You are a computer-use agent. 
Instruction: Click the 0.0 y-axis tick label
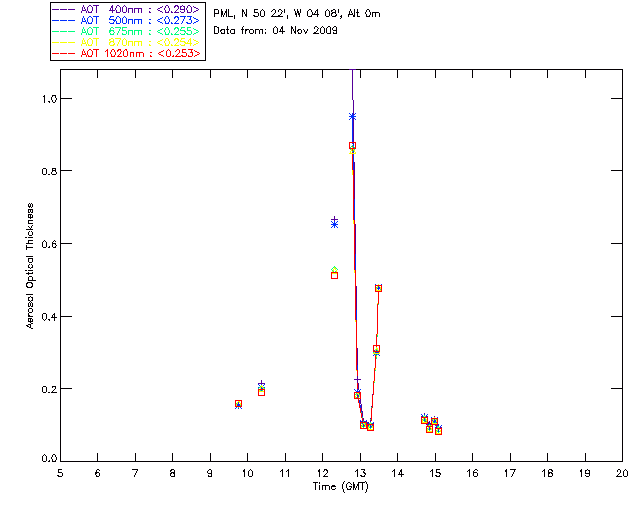[49, 459]
